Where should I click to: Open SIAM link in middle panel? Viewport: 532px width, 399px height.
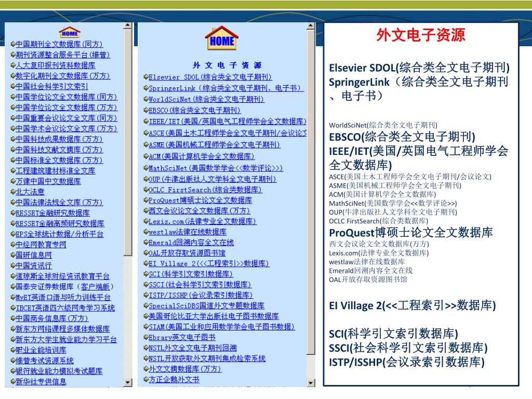[x=221, y=326]
